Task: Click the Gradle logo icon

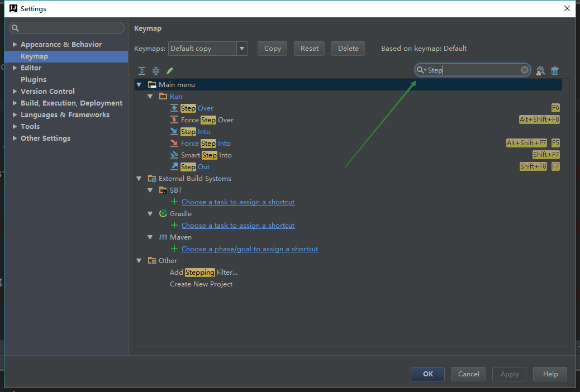Action: tap(163, 213)
